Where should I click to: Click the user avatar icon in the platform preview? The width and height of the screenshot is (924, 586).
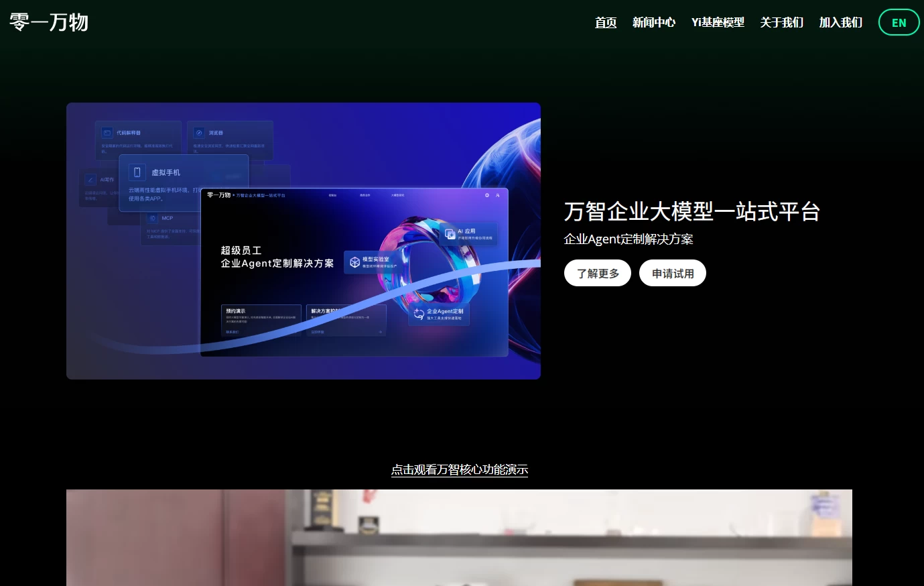pyautogui.click(x=497, y=195)
